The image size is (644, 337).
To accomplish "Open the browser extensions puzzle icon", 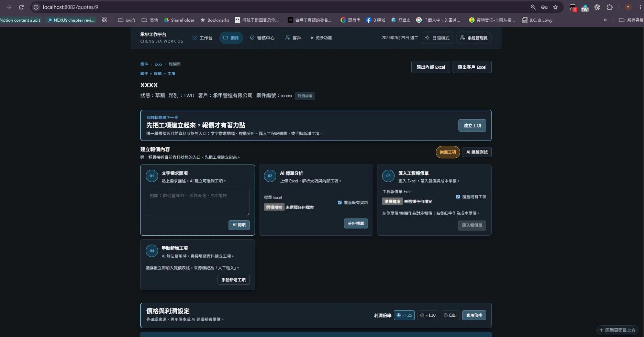I will pyautogui.click(x=610, y=7).
